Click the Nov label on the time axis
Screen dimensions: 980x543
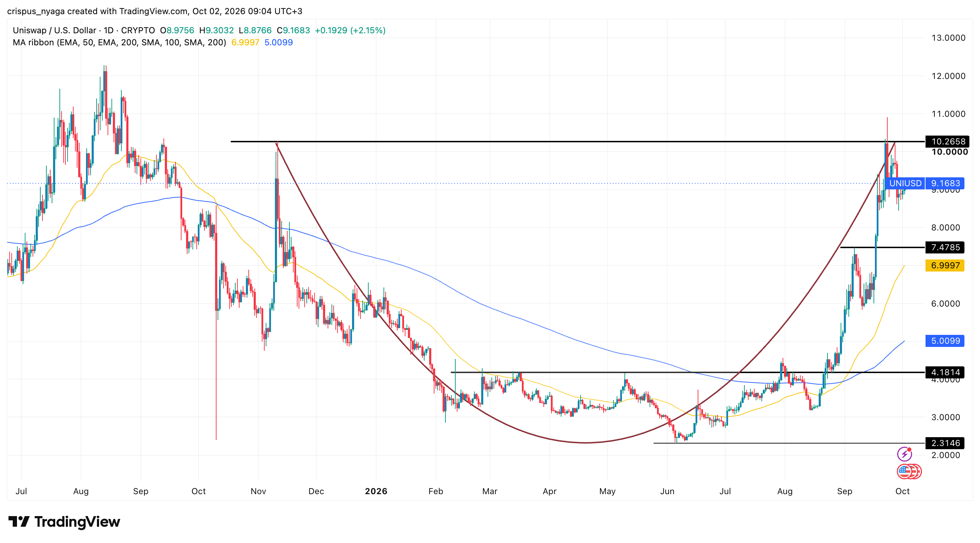point(258,491)
